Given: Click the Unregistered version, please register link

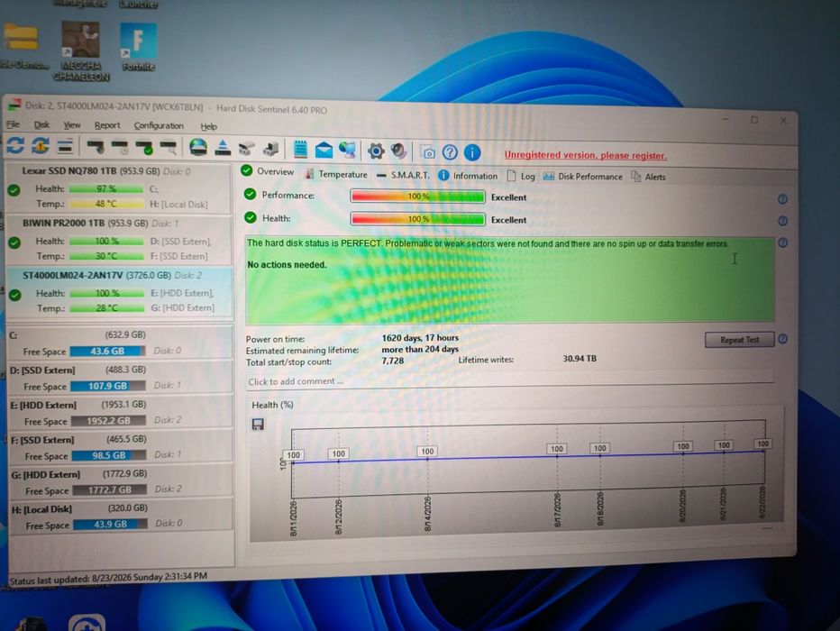Looking at the screenshot, I should [586, 155].
